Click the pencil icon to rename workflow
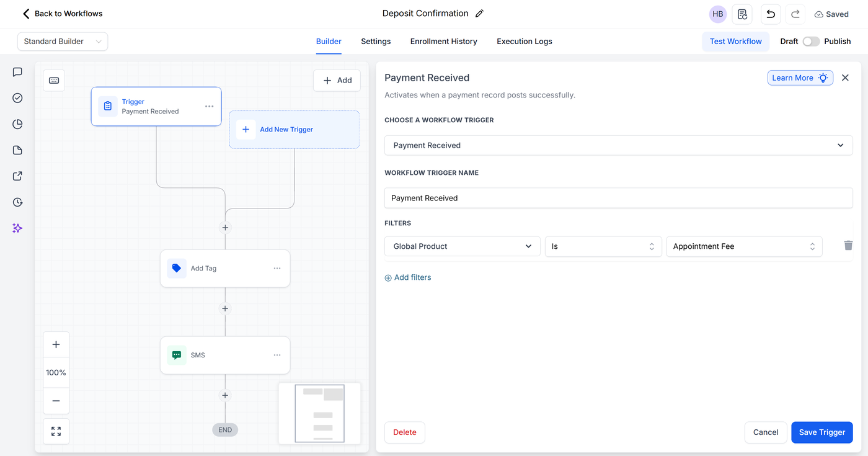This screenshot has width=868, height=456. point(479,14)
